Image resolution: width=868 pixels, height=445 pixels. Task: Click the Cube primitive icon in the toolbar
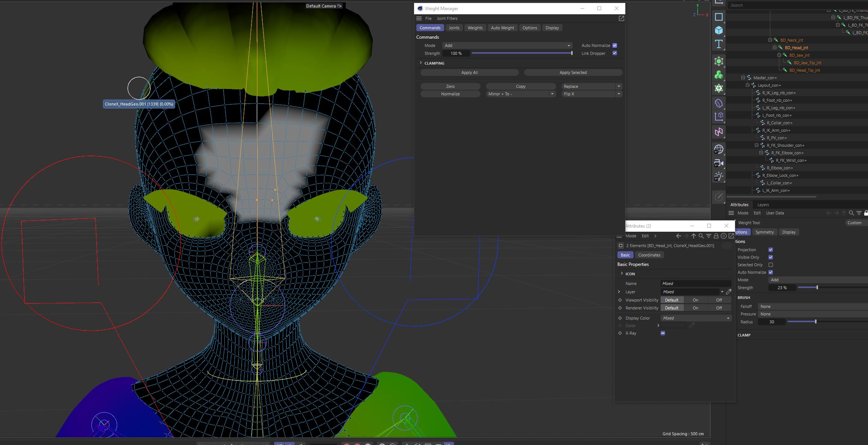click(718, 30)
